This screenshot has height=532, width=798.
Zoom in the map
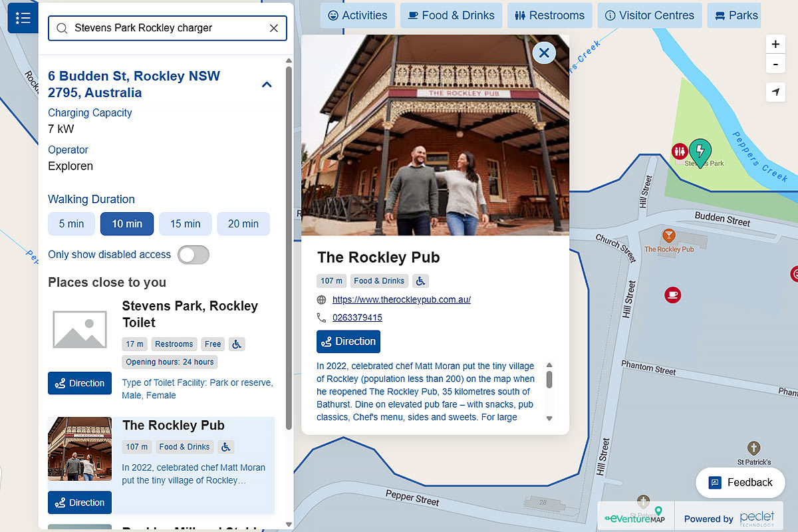click(775, 45)
